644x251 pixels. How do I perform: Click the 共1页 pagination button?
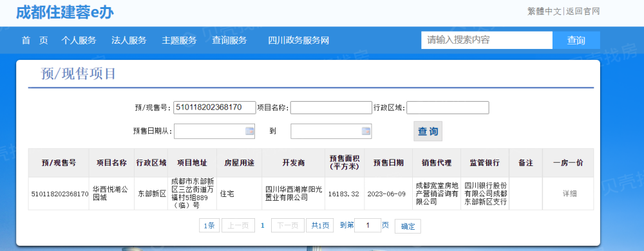[320, 225]
